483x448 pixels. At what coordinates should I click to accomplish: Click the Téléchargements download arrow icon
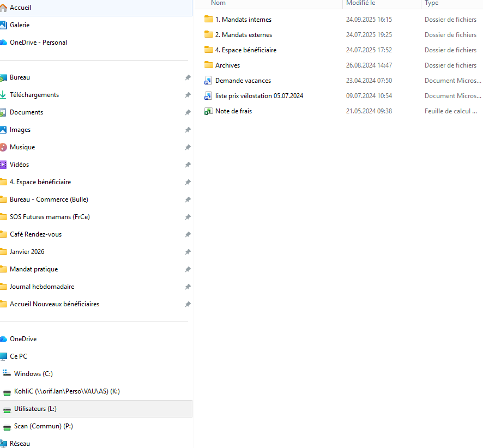tap(3, 95)
